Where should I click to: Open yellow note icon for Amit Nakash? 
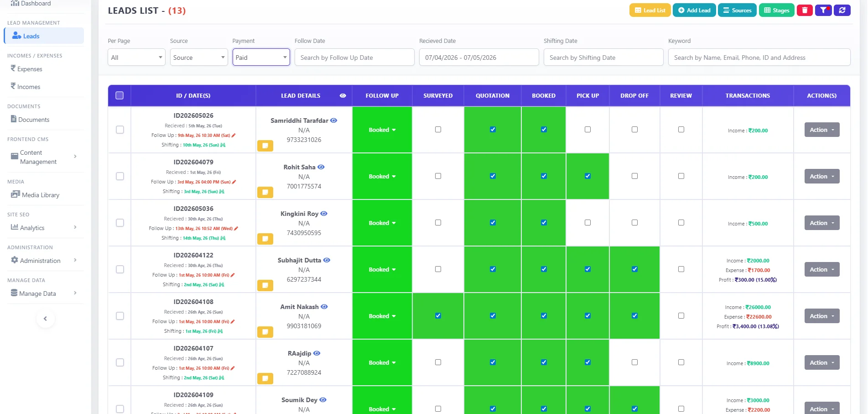(265, 332)
